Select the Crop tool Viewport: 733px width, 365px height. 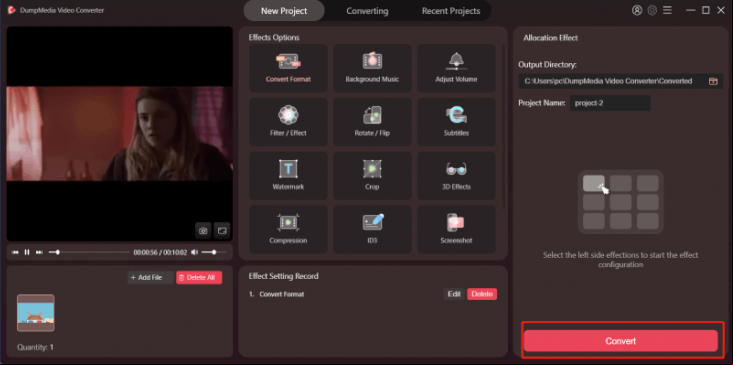(x=372, y=176)
